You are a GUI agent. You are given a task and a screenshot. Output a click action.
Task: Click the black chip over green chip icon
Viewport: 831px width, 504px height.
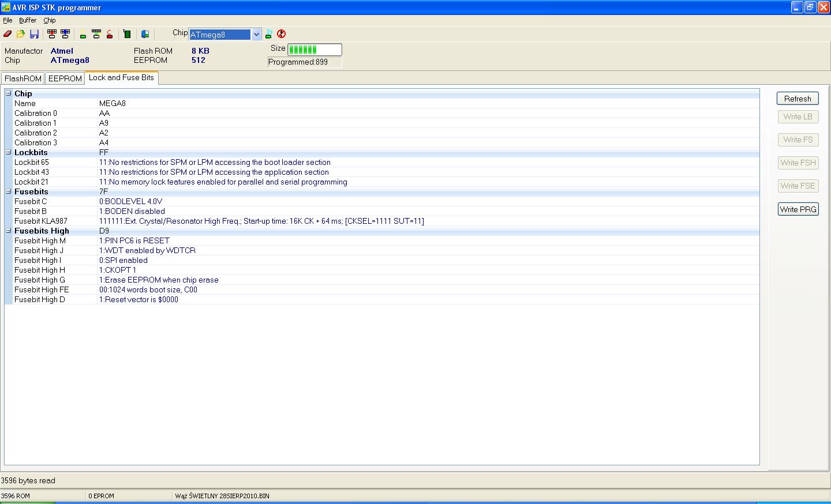[x=96, y=34]
